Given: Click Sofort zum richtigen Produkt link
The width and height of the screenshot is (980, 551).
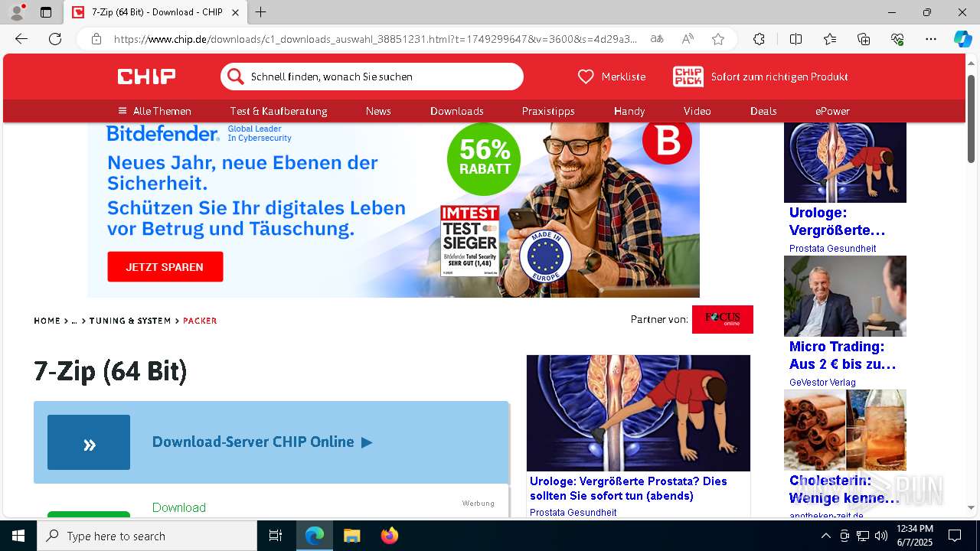Looking at the screenshot, I should point(779,77).
